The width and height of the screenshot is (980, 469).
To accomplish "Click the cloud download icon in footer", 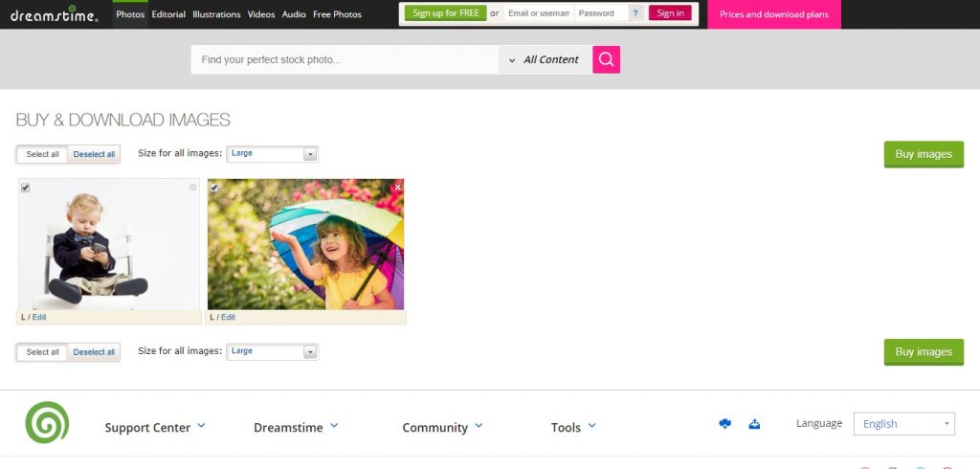I will [x=724, y=424].
